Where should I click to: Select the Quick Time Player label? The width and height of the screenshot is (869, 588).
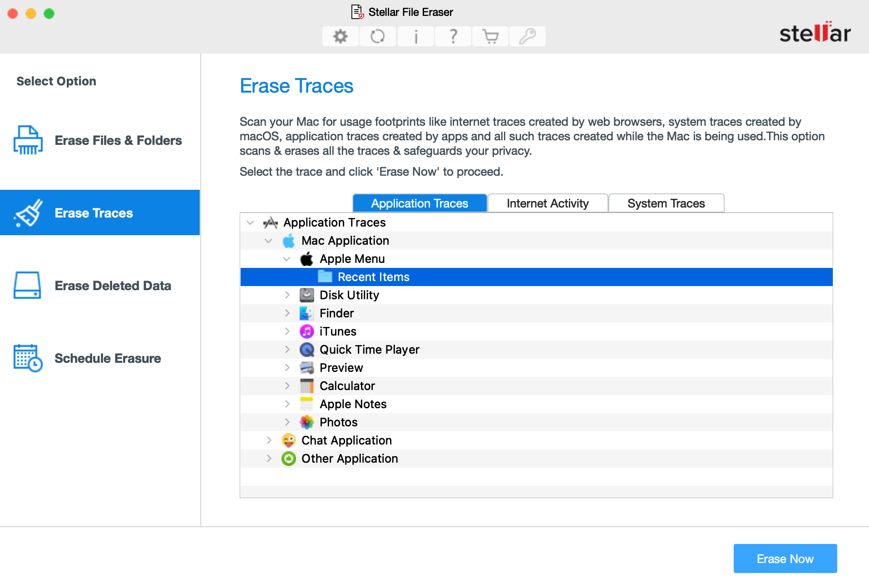369,350
